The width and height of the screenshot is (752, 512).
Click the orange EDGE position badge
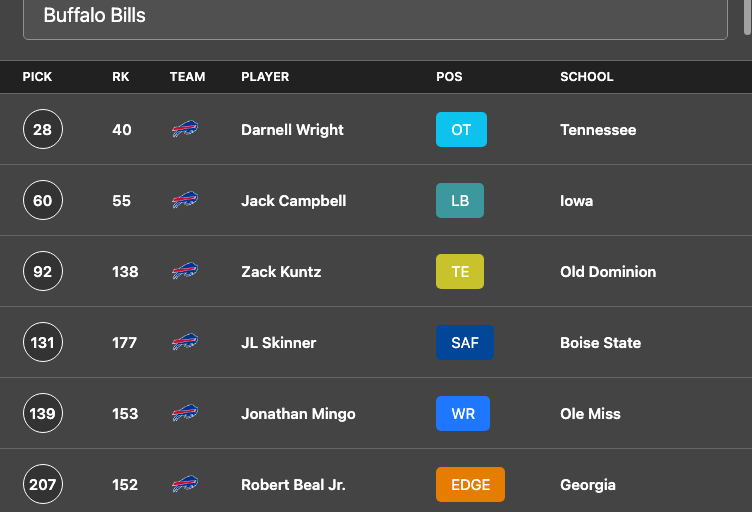point(470,484)
